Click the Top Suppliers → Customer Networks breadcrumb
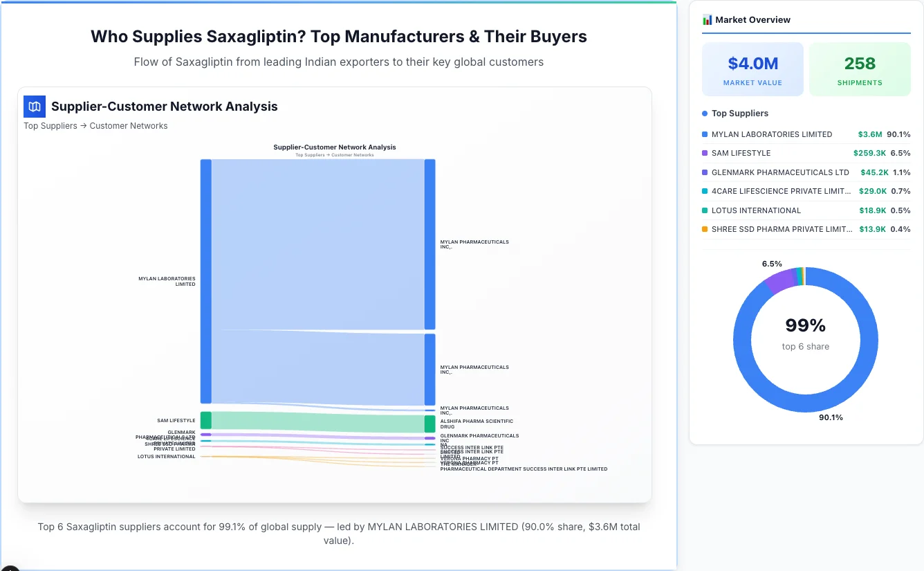The width and height of the screenshot is (924, 571). pos(95,125)
